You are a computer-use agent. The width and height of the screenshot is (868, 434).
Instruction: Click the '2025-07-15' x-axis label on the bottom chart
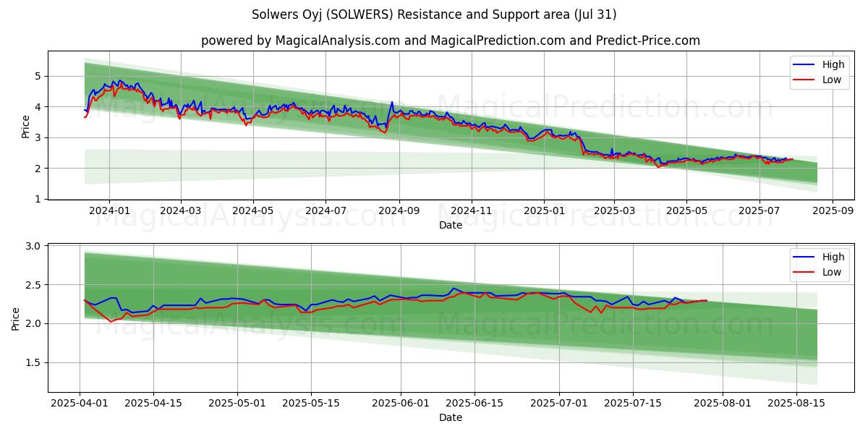point(632,404)
